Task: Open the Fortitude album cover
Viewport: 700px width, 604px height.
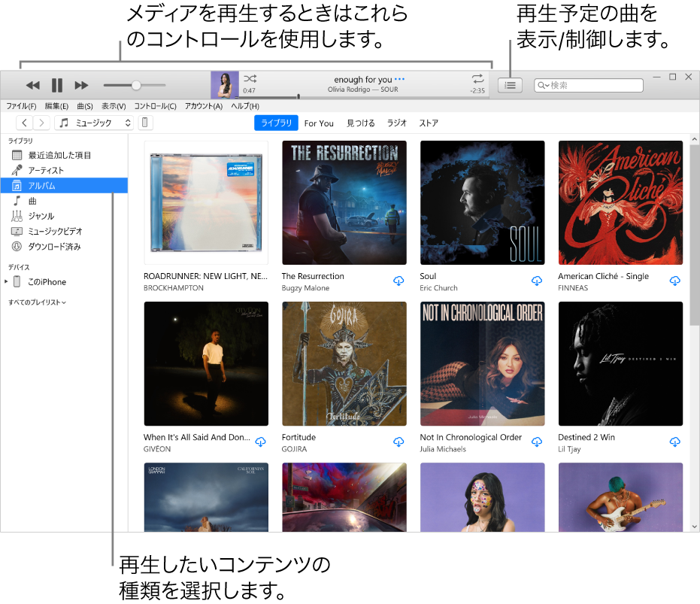Action: pyautogui.click(x=344, y=363)
